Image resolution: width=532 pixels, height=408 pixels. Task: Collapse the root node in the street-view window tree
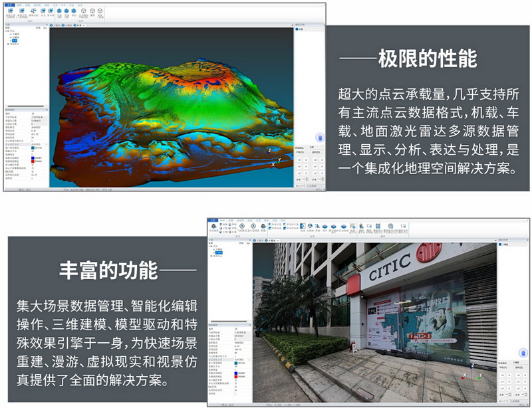click(211, 246)
